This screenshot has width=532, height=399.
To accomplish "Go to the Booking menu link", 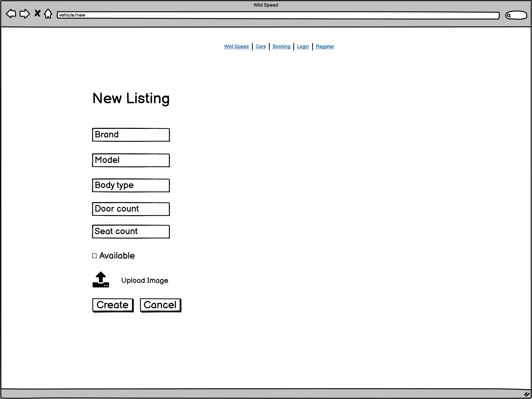I will coord(281,46).
